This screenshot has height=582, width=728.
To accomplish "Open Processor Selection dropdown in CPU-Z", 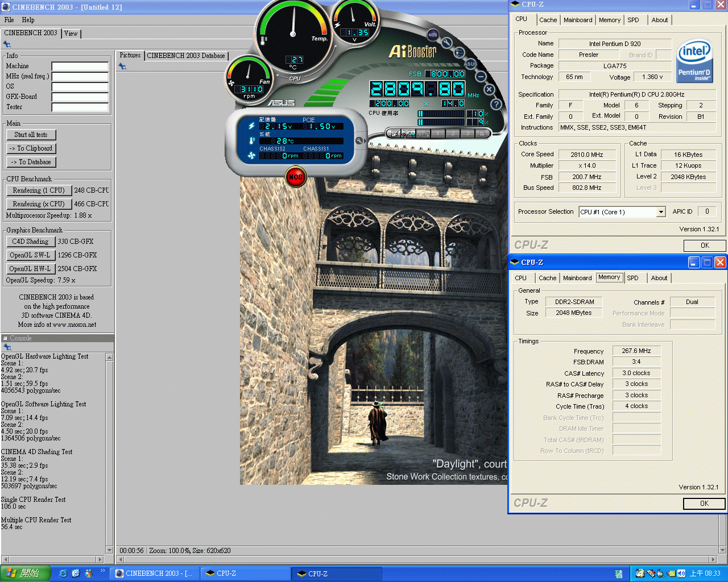I will (x=661, y=212).
